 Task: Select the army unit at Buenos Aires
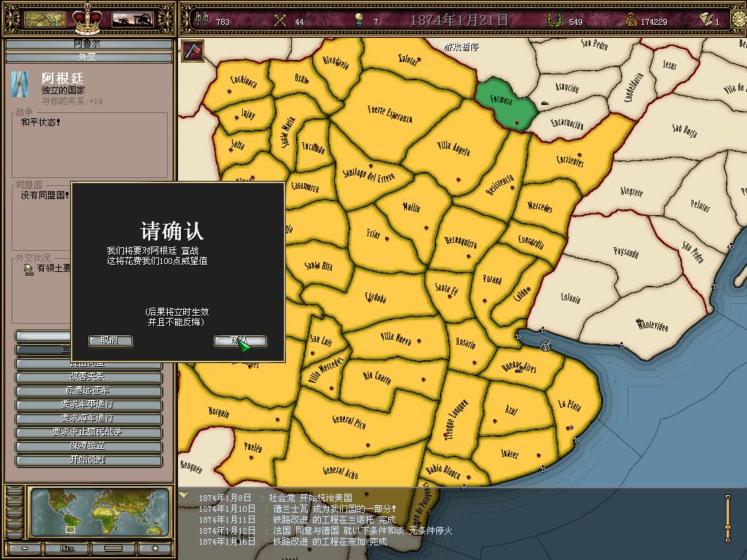519,370
